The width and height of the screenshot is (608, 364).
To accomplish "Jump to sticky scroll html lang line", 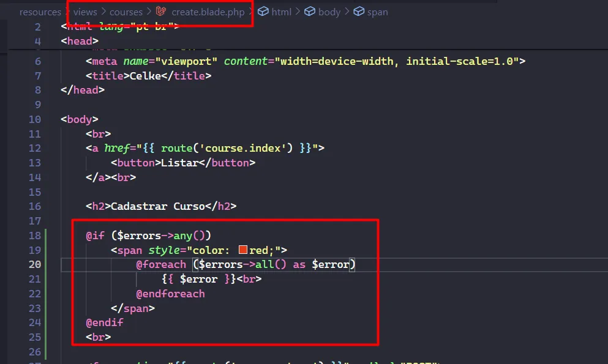I will coord(119,26).
